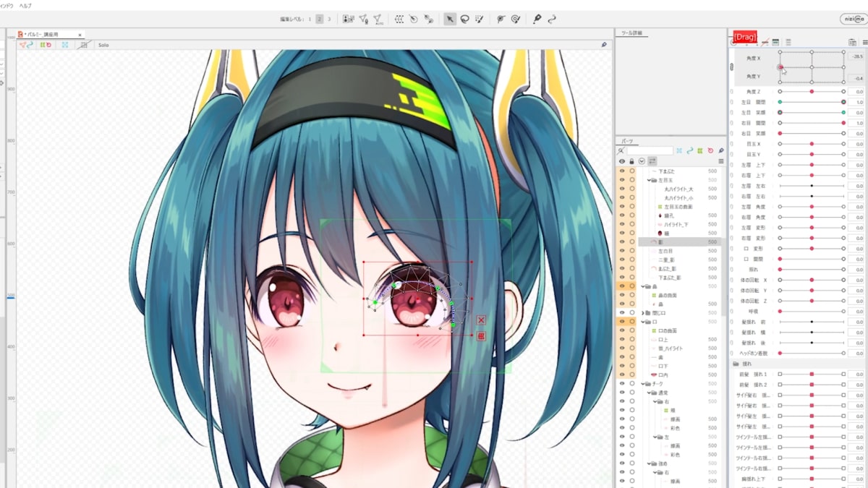Viewport: 868px width, 488px height.
Task: Select the 瞳孔 layer
Action: coord(668,215)
